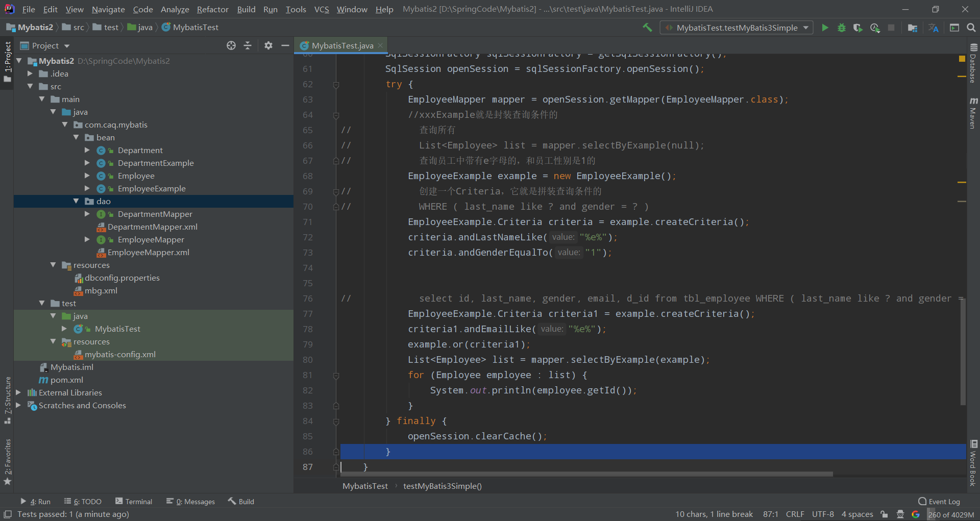This screenshot has height=521, width=980.
Task: Expand the .idea folder
Action: (30, 73)
